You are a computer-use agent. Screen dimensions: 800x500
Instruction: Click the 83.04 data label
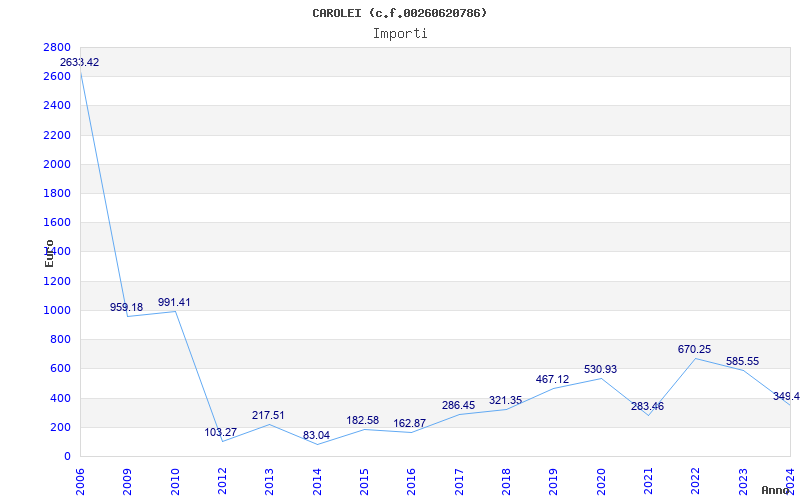coord(316,436)
